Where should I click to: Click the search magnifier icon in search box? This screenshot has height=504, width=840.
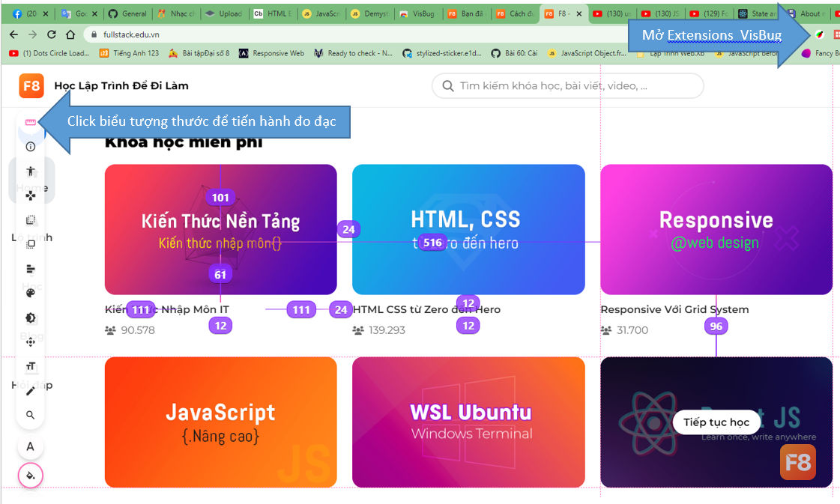(x=448, y=85)
